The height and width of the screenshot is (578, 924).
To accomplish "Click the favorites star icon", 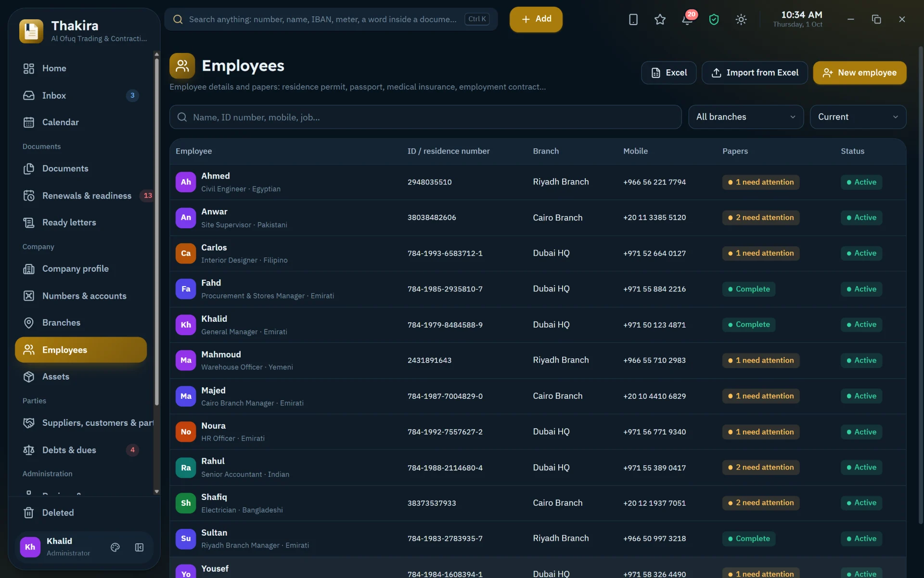I will pos(660,19).
